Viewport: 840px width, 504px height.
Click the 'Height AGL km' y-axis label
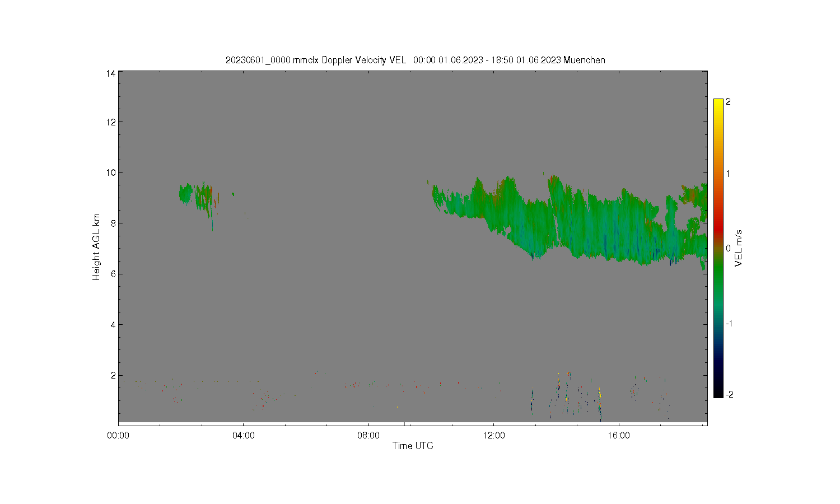[96, 247]
